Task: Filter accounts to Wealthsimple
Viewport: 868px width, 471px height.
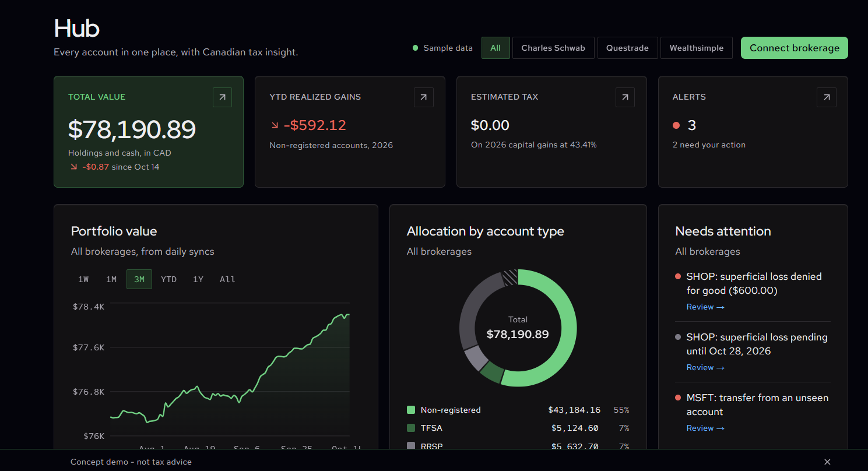Action: [x=696, y=48]
